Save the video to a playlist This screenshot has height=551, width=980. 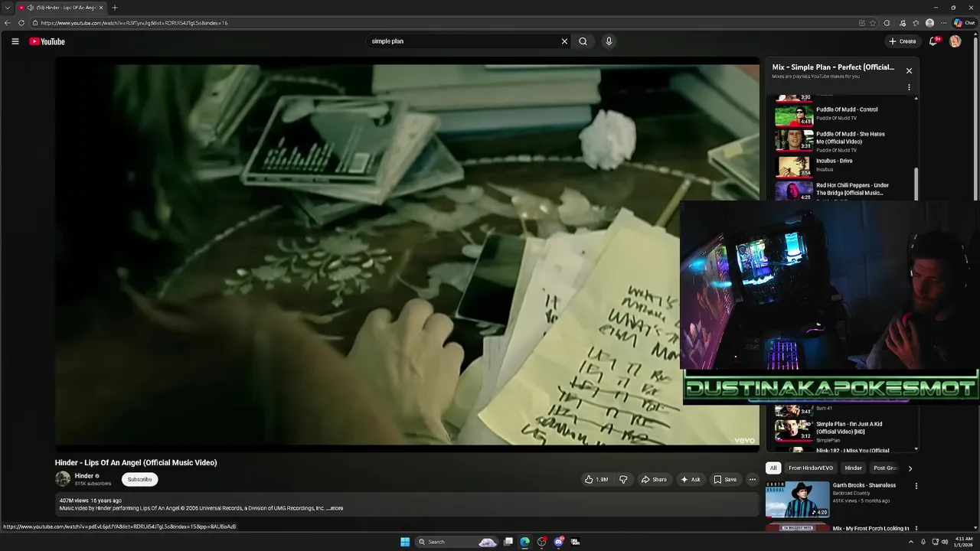pos(724,479)
